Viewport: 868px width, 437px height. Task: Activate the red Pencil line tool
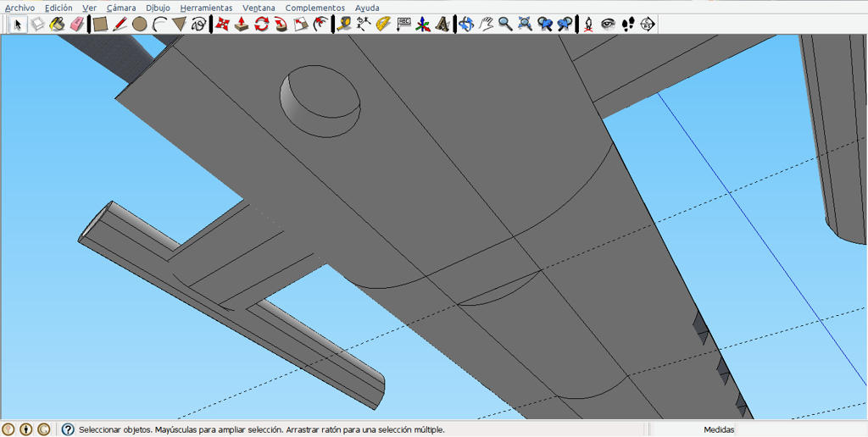(120, 24)
